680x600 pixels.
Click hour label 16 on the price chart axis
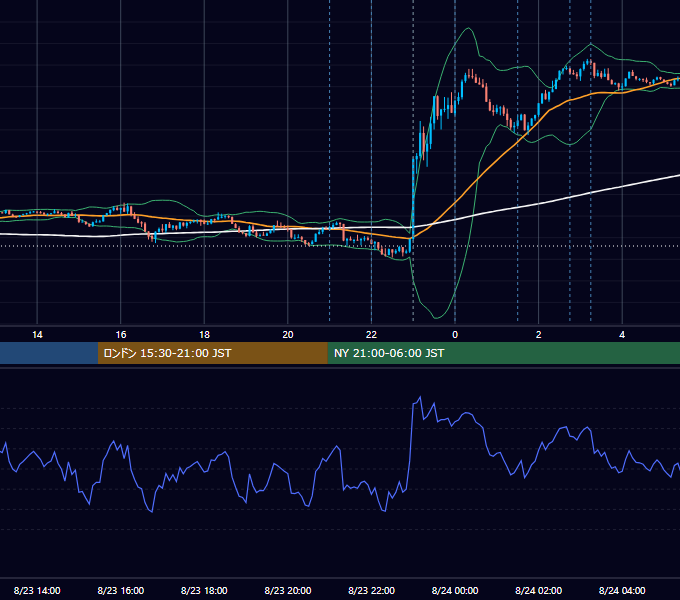(x=121, y=335)
